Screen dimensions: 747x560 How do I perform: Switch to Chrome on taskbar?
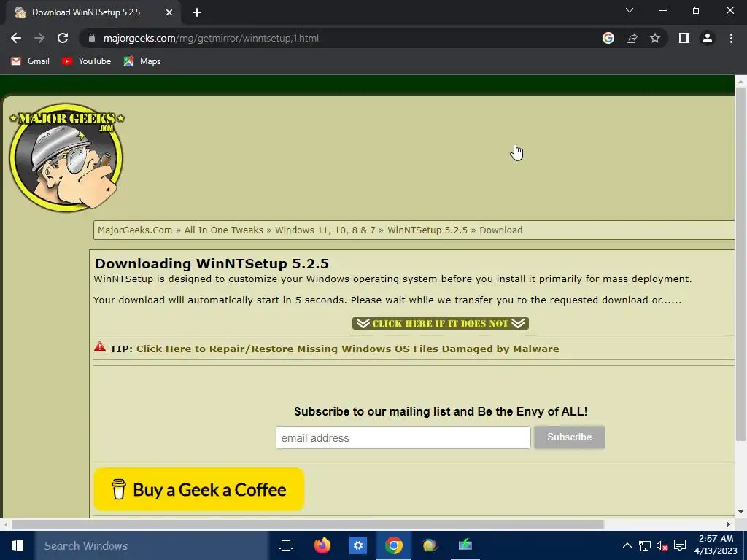click(393, 545)
